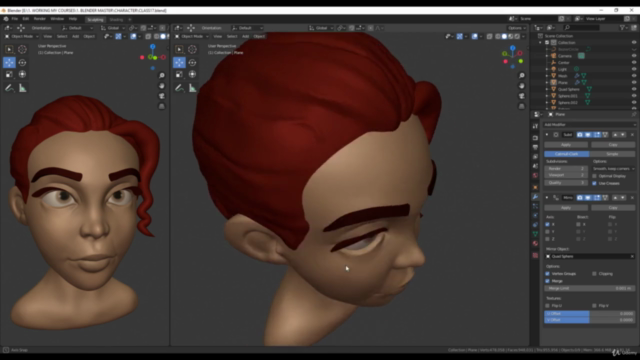Open the Active Tool properties tab
The width and height of the screenshot is (640, 360).
[535, 127]
